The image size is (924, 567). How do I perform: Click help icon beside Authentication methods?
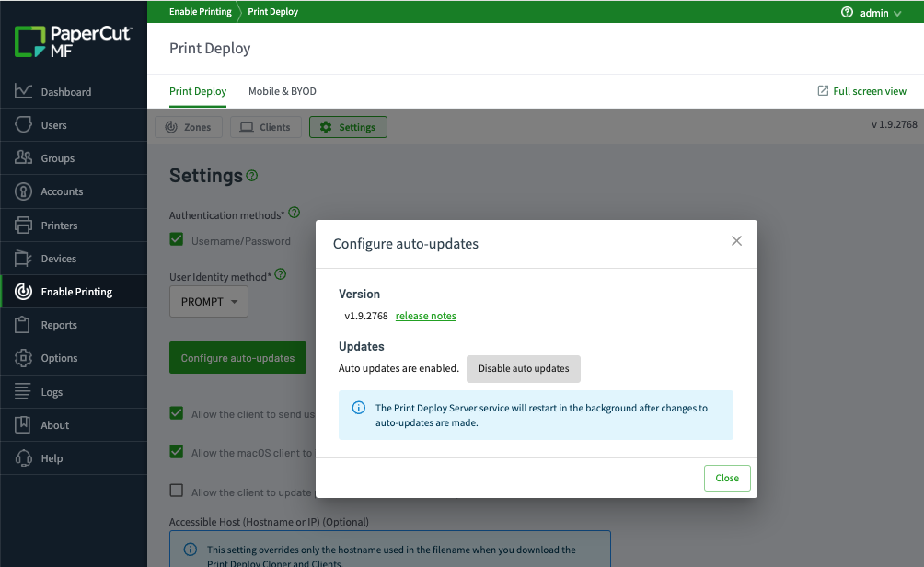295,213
